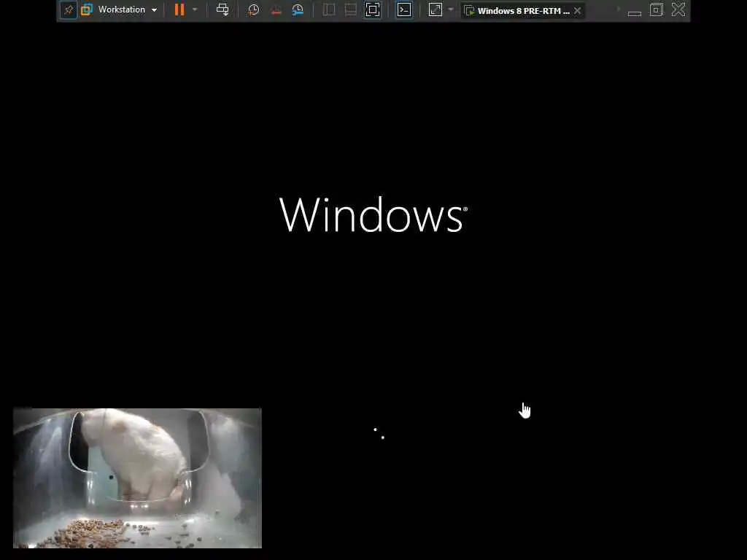Unpin the VMware fullscreen toolbar
Image resolution: width=747 pixels, height=560 pixels.
[x=69, y=10]
